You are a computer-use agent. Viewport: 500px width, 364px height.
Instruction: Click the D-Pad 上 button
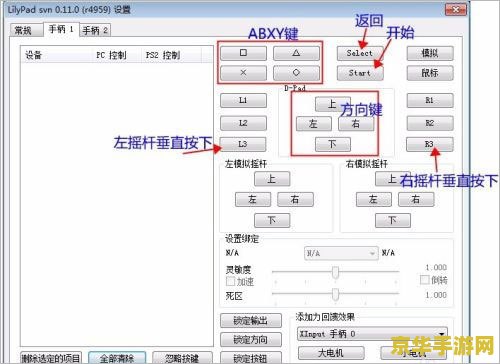332,104
